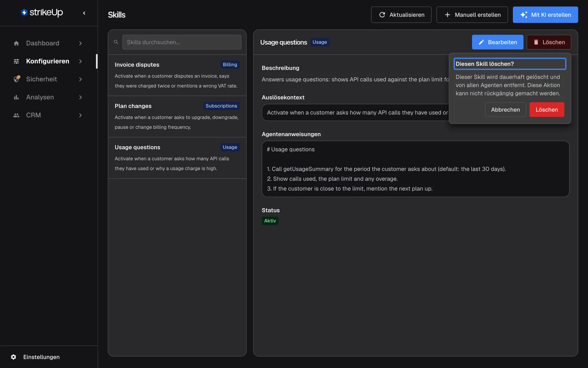
Task: Click Manuell erstellen
Action: [472, 15]
